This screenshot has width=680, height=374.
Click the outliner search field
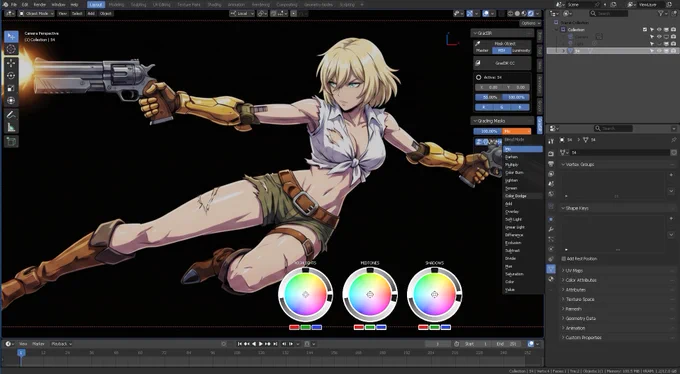point(609,14)
